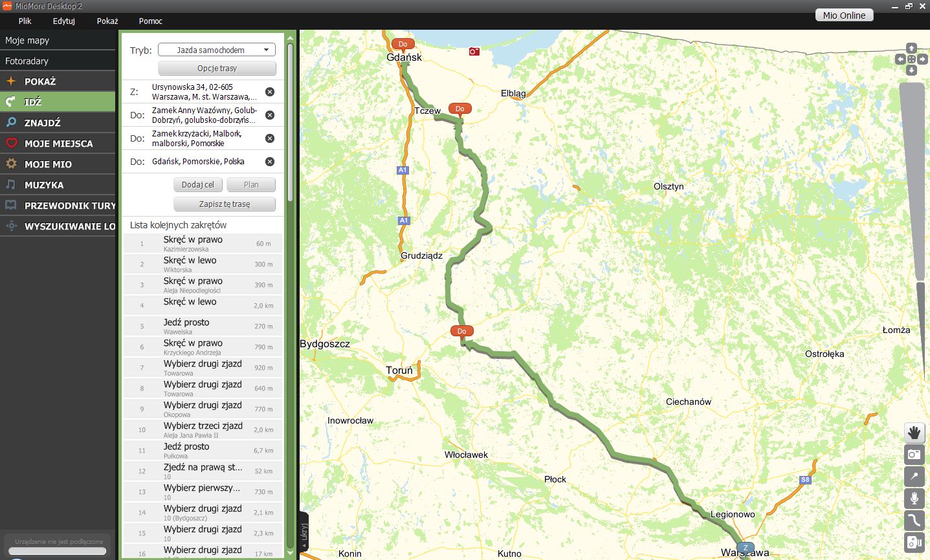
Task: Pan the map up with arrow
Action: (911, 48)
